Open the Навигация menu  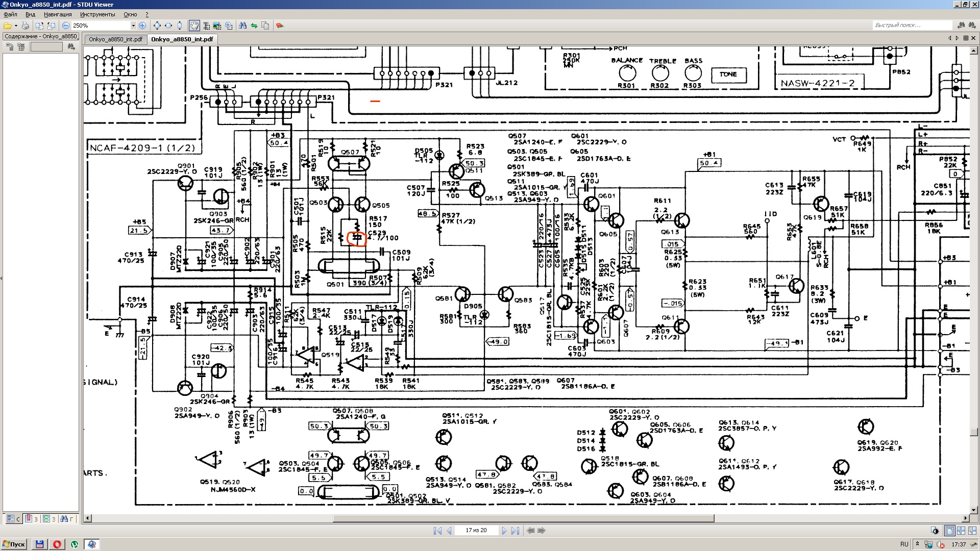point(57,14)
